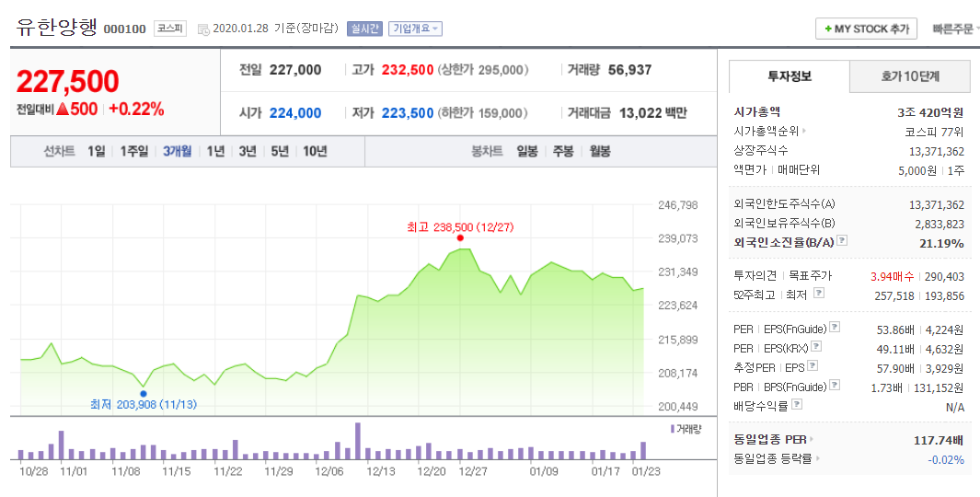This screenshot has width=980, height=497.
Task: Select 1년 line chart period
Action: point(215,151)
